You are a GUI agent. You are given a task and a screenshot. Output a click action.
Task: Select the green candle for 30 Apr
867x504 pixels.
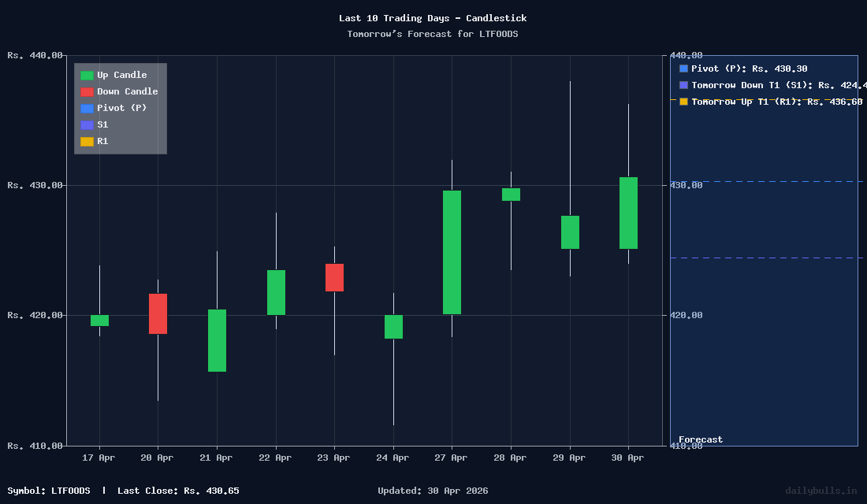[x=627, y=211]
